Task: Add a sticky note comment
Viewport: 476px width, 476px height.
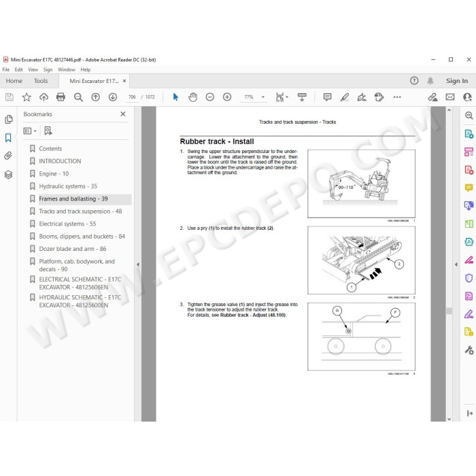Action: [x=327, y=97]
